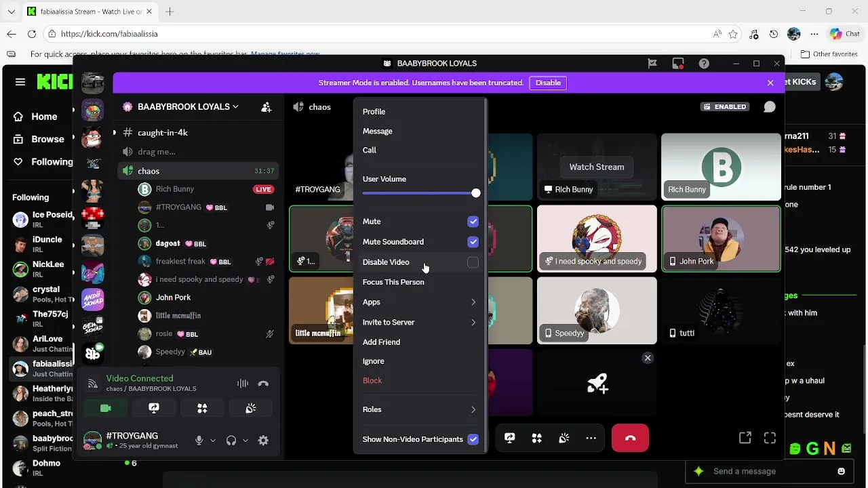
Task: Open Discord help question mark icon
Action: pyautogui.click(x=704, y=64)
